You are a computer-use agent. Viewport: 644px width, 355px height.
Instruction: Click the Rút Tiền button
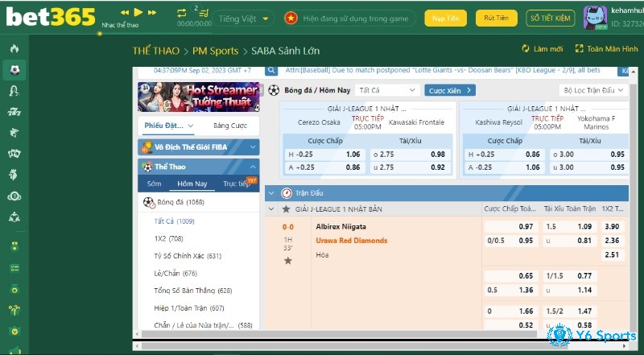point(496,18)
